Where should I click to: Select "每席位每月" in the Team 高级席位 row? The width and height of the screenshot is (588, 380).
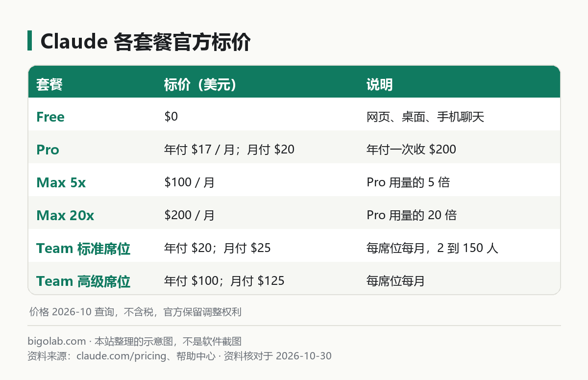coord(396,281)
